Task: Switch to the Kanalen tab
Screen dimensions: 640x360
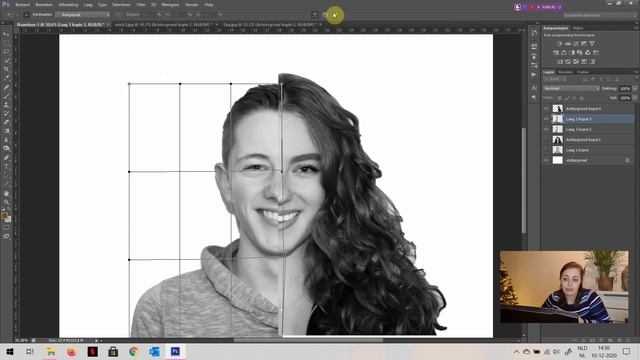Action: 566,72
